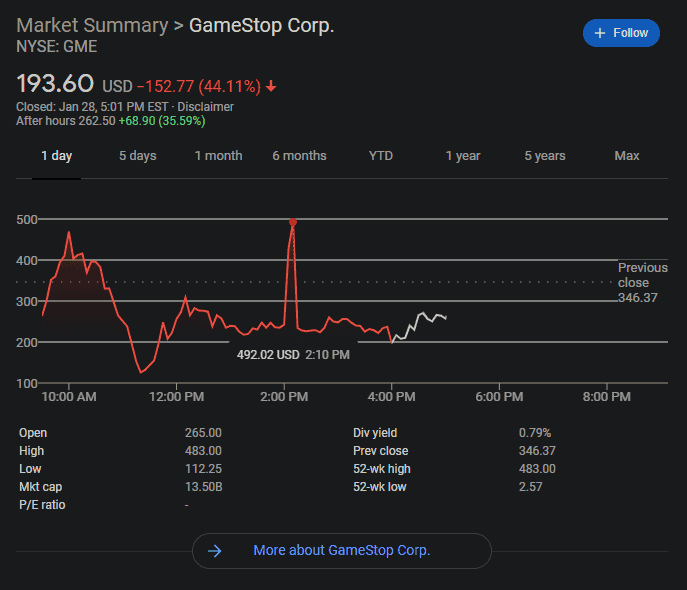Click the More about GameStop Corp. text
The height and width of the screenshot is (590, 687).
[x=341, y=550]
